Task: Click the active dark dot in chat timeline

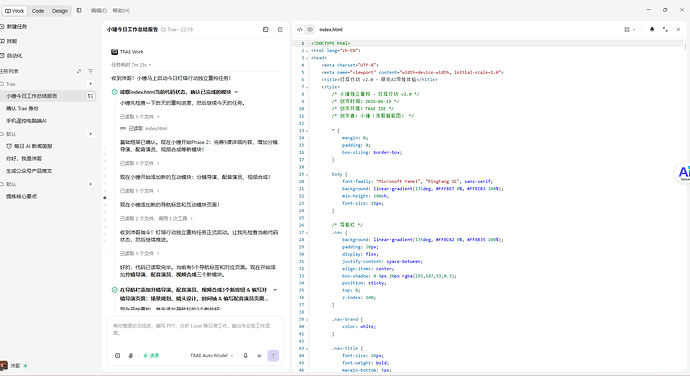Action: tap(105, 198)
